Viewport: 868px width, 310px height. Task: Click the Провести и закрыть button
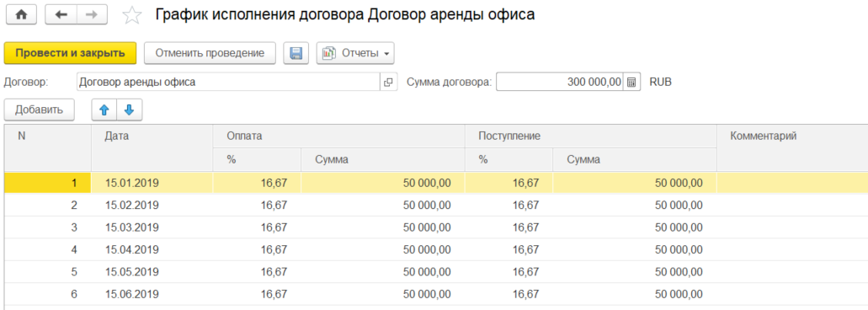tap(70, 53)
